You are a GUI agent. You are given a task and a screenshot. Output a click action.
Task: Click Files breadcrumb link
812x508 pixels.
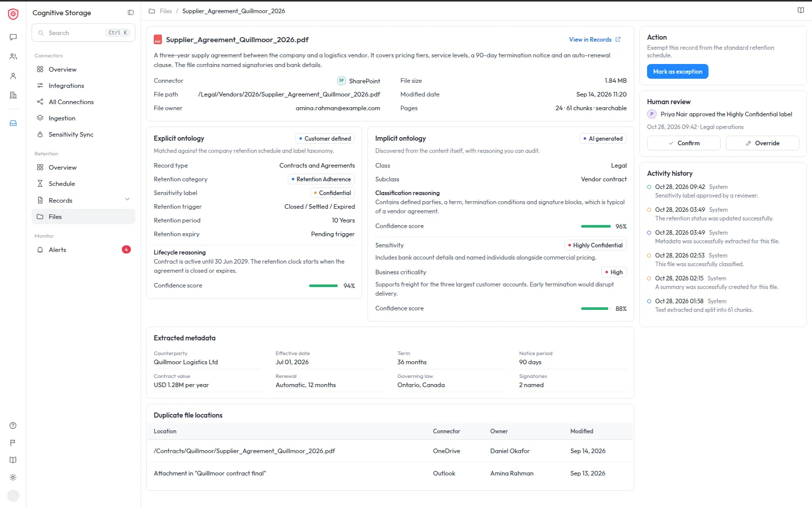[166, 11]
